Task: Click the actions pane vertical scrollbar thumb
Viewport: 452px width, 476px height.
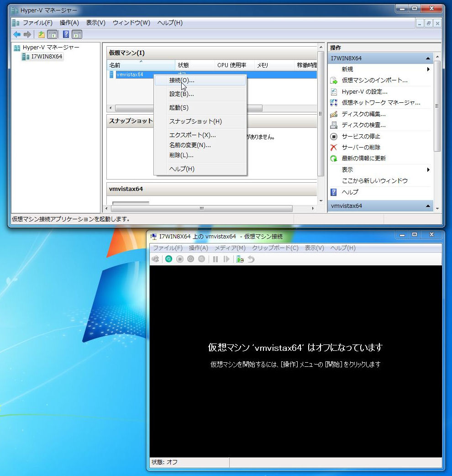Action: coord(437,106)
